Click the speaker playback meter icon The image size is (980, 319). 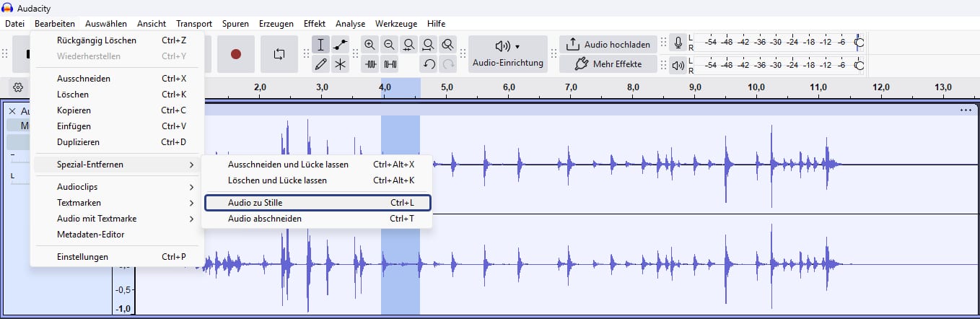click(678, 65)
